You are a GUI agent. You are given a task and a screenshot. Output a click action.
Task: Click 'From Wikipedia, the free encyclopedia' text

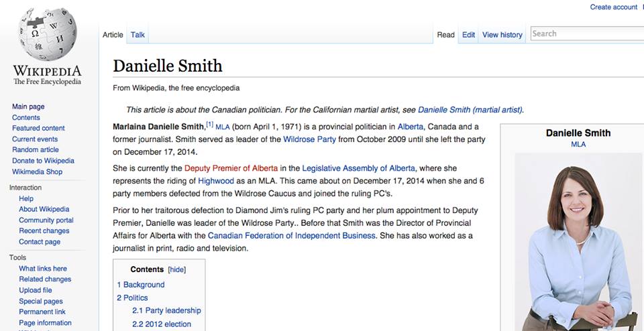[176, 88]
